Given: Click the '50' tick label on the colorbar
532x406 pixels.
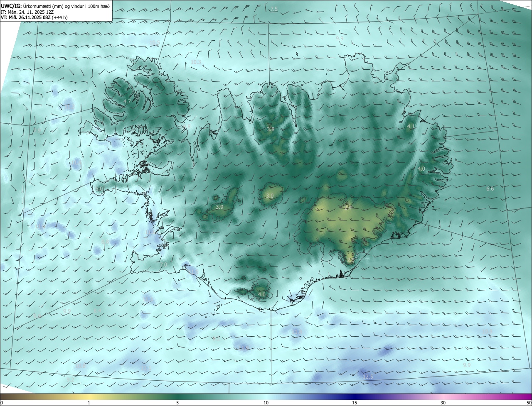Looking at the screenshot, I should (529, 403).
